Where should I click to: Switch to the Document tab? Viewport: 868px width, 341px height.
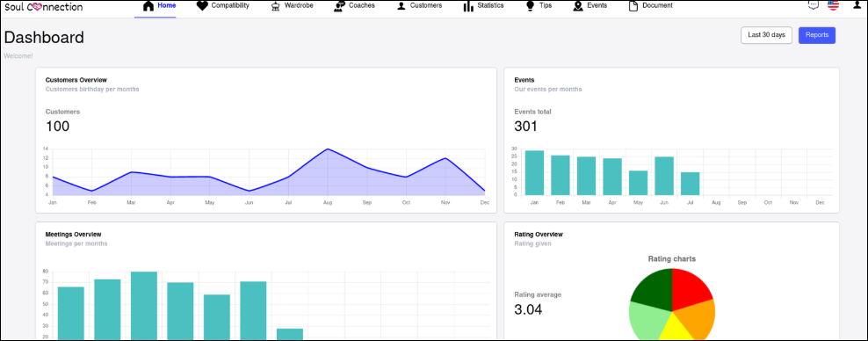point(651,6)
